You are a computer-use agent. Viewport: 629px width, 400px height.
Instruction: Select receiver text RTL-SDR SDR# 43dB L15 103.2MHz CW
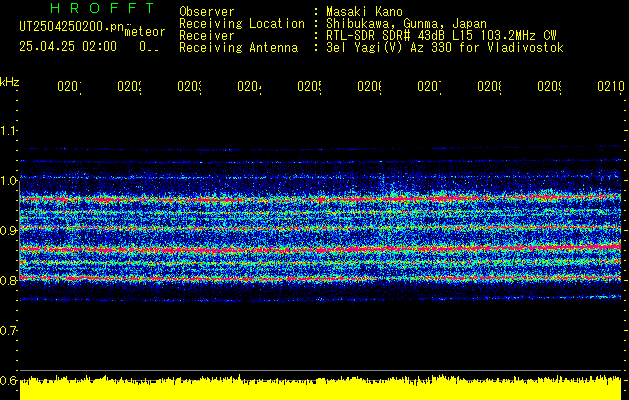click(x=442, y=36)
